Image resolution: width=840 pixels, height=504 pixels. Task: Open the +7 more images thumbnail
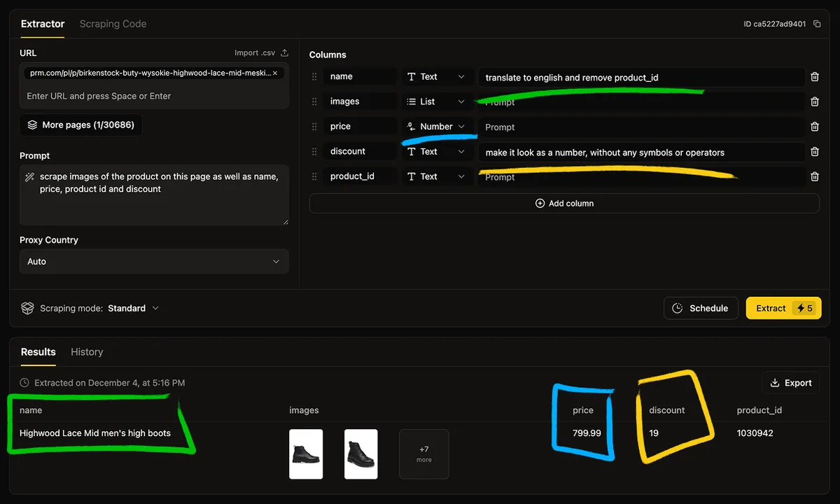424,454
